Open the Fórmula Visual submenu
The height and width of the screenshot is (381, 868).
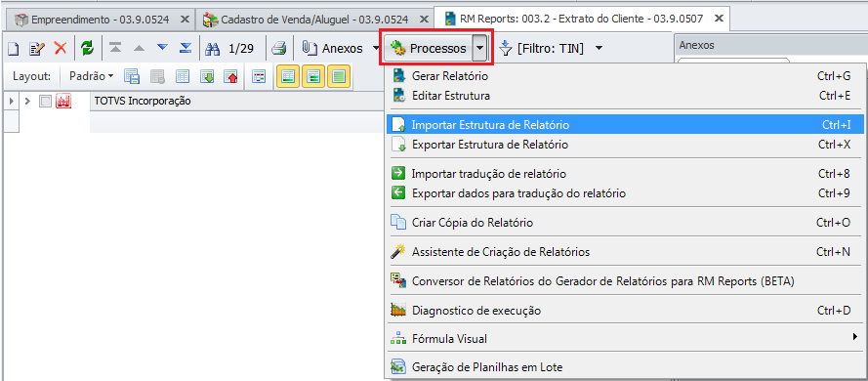625,338
